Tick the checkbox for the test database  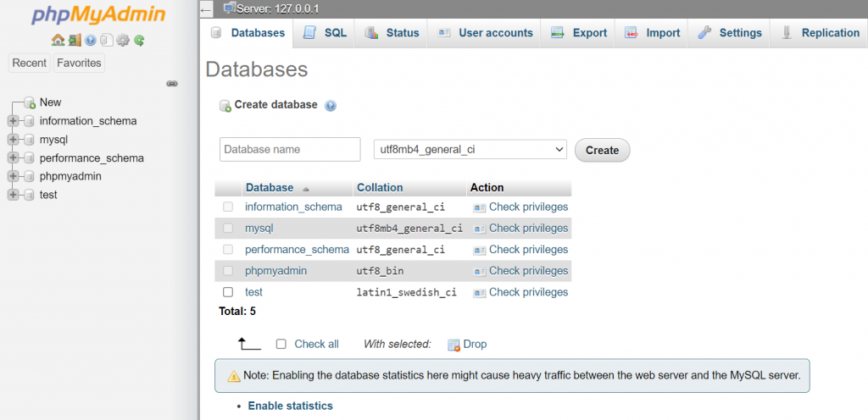click(x=227, y=292)
